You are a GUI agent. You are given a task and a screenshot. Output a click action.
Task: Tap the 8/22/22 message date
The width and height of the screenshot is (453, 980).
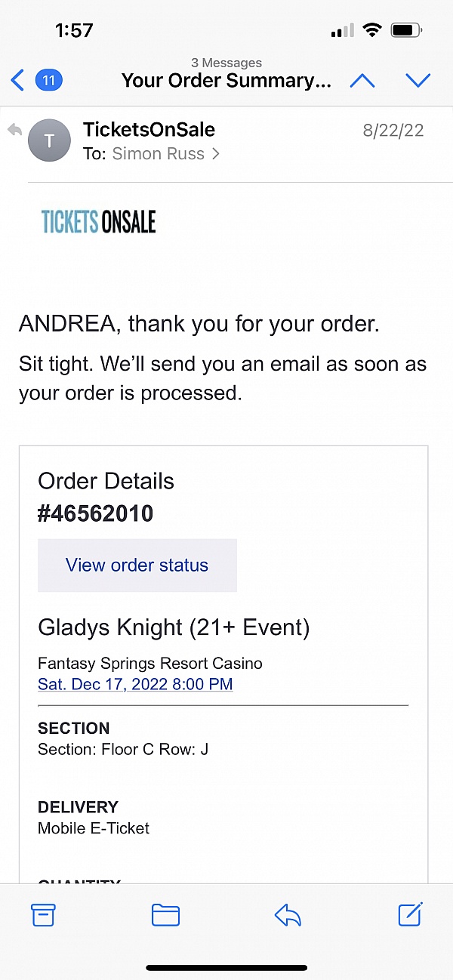point(393,130)
